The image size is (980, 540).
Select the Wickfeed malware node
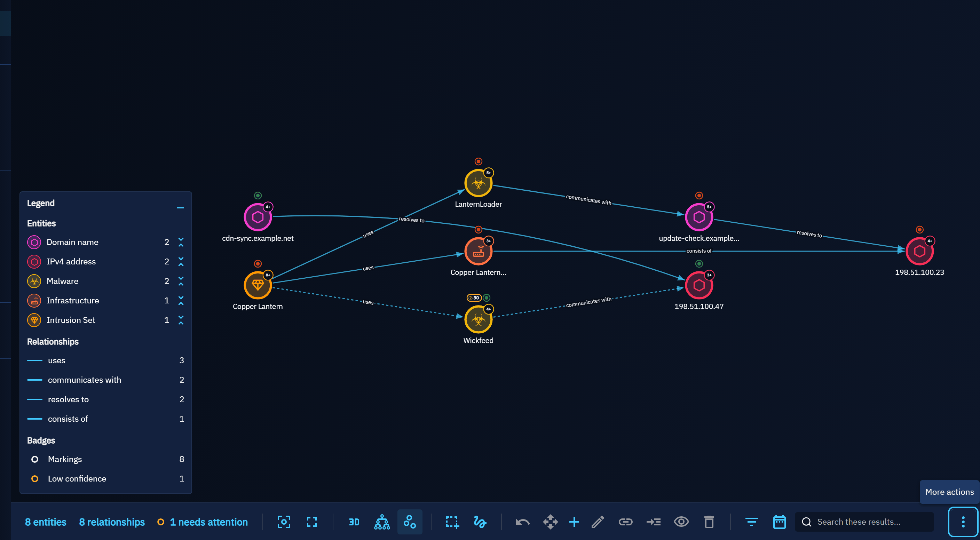[478, 319]
